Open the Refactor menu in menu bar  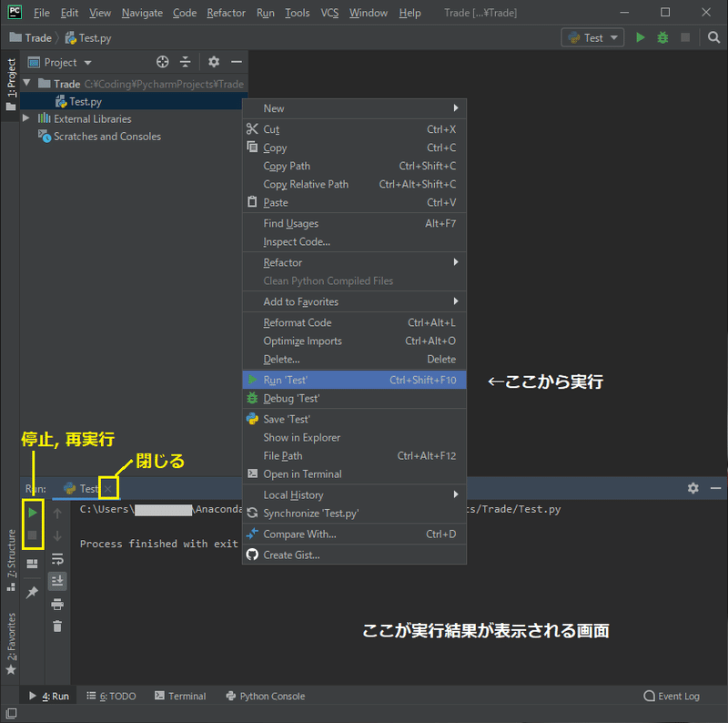(226, 13)
